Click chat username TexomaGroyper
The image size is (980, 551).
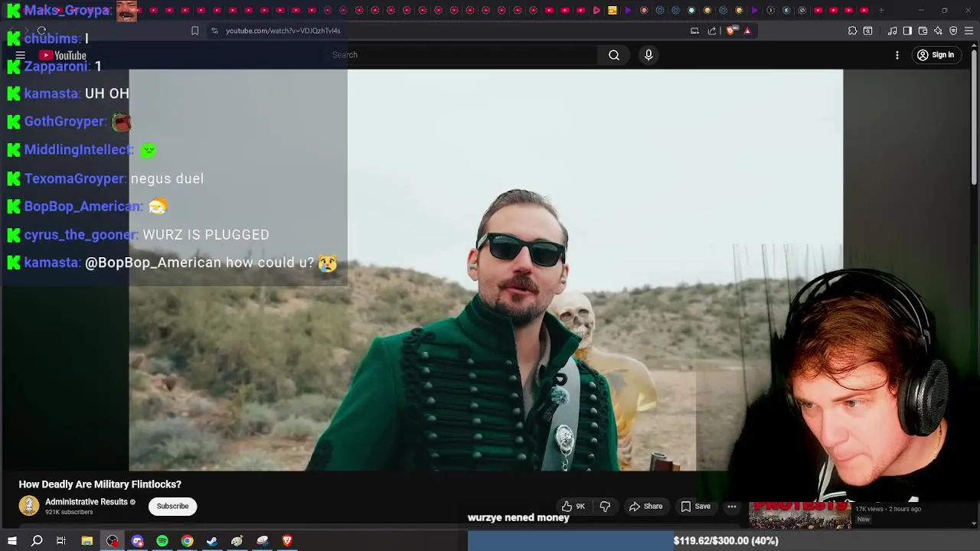tap(74, 178)
